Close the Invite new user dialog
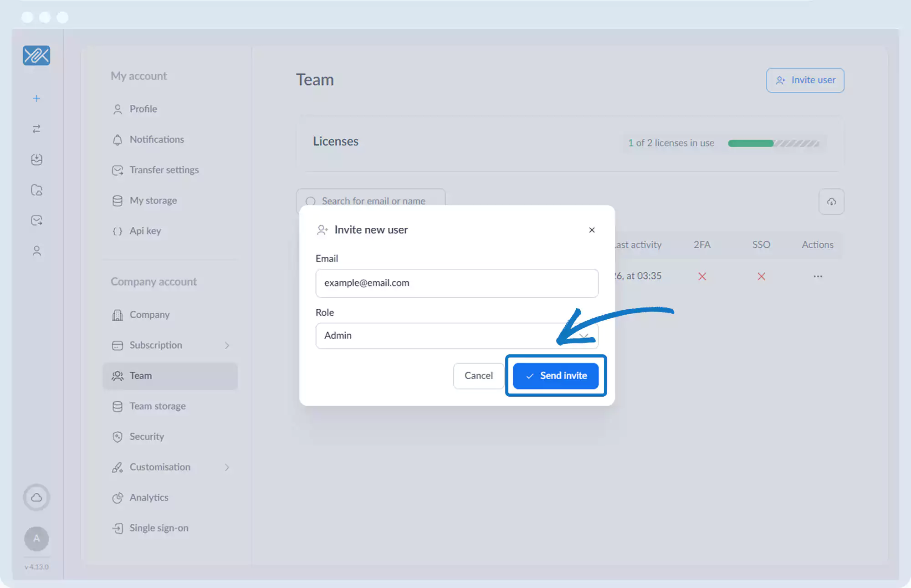The image size is (911, 588). point(592,230)
